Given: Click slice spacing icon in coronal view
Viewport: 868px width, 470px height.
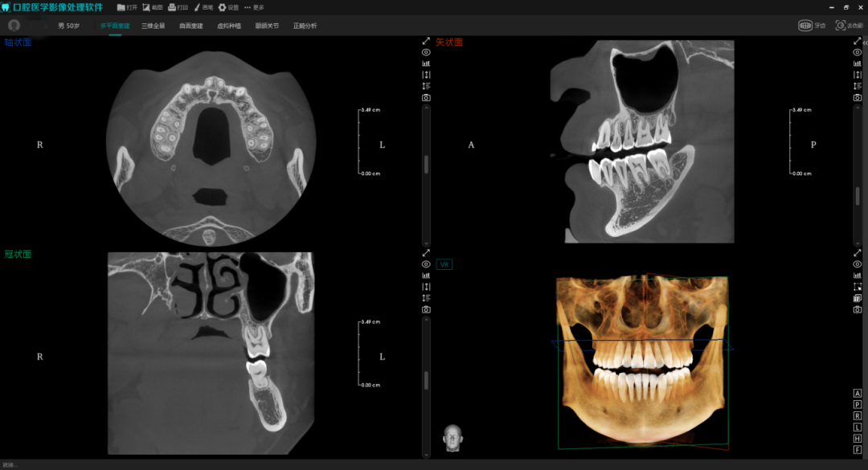Looking at the screenshot, I should click(426, 298).
